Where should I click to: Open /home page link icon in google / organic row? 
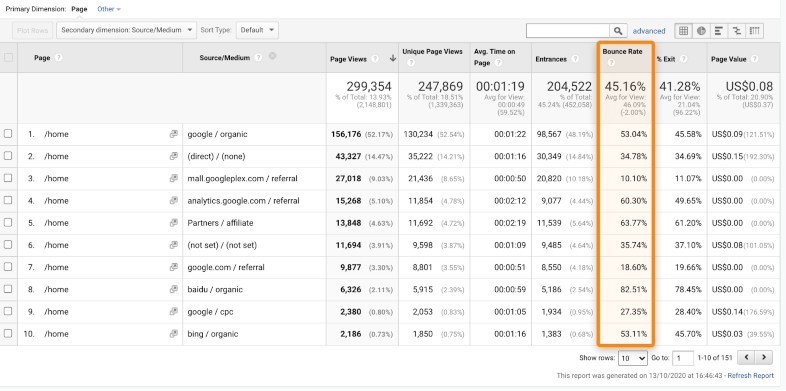tap(173, 134)
